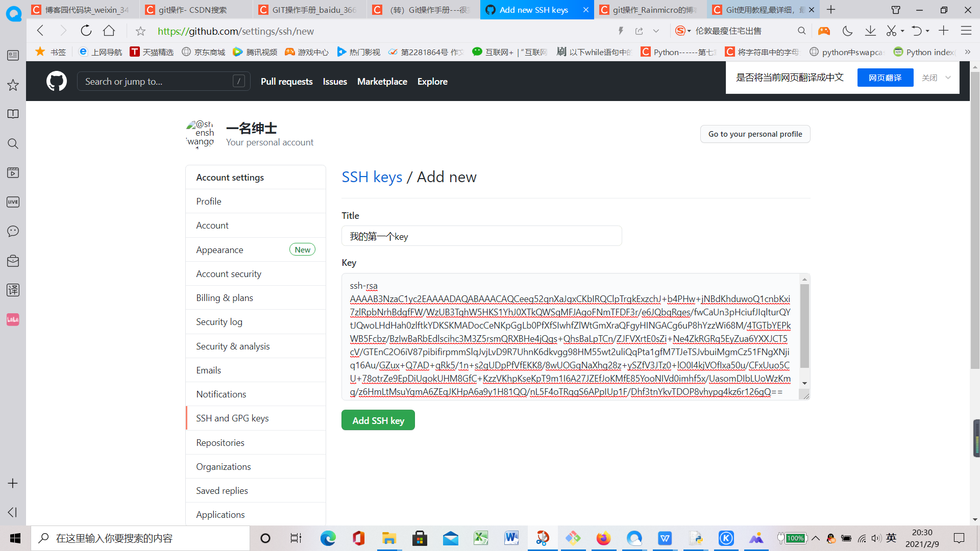Expand translation bar options chevron
The width and height of the screenshot is (980, 551).
pyautogui.click(x=948, y=78)
